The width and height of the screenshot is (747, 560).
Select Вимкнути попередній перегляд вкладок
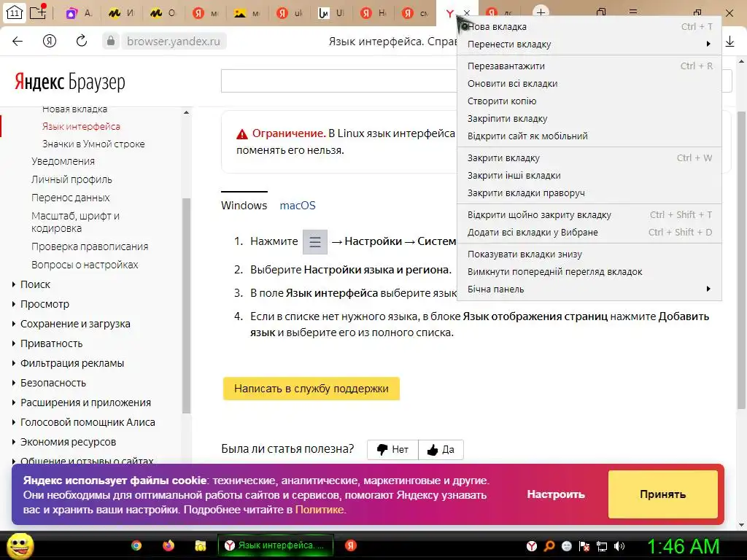(589, 272)
